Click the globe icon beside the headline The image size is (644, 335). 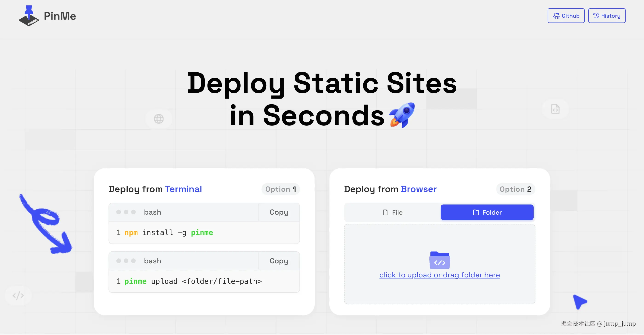tap(159, 119)
